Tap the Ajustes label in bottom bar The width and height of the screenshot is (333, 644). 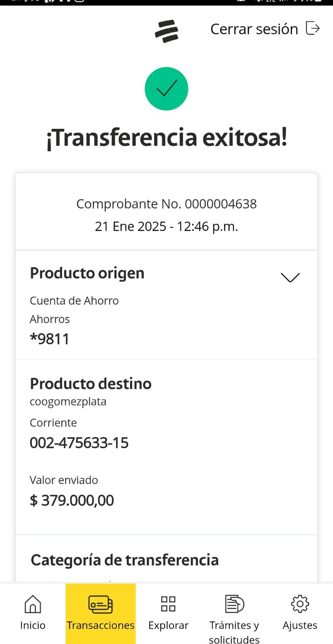(300, 625)
